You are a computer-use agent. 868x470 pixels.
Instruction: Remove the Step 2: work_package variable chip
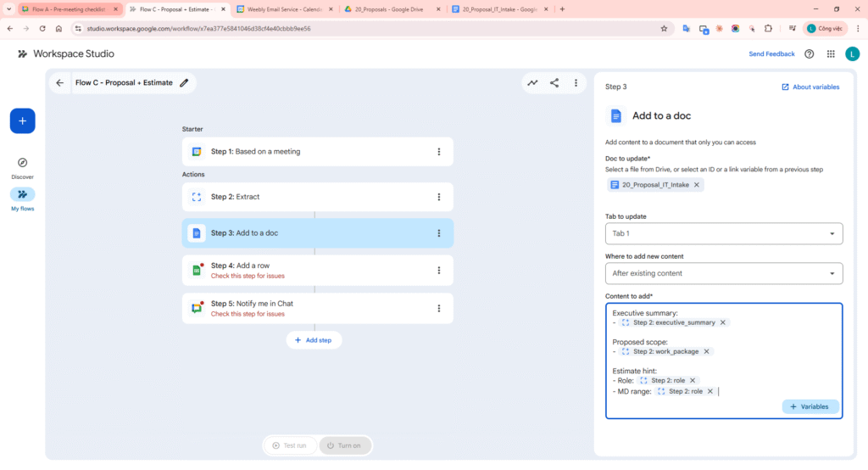coord(707,351)
